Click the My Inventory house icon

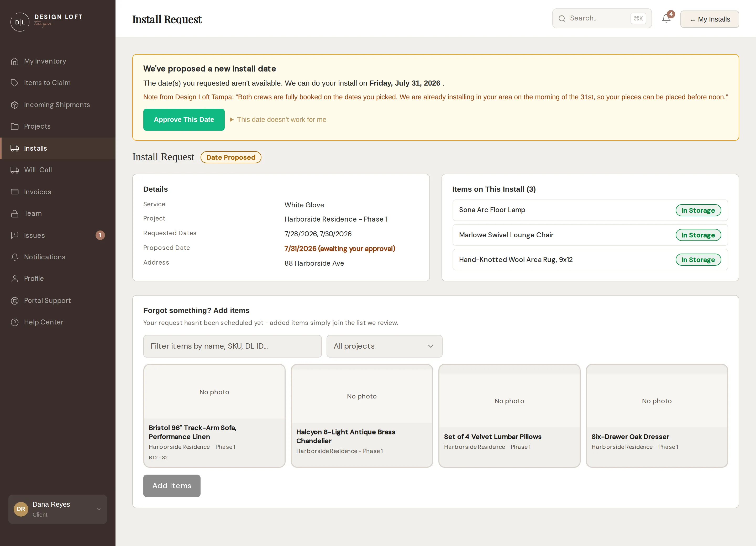(15, 61)
